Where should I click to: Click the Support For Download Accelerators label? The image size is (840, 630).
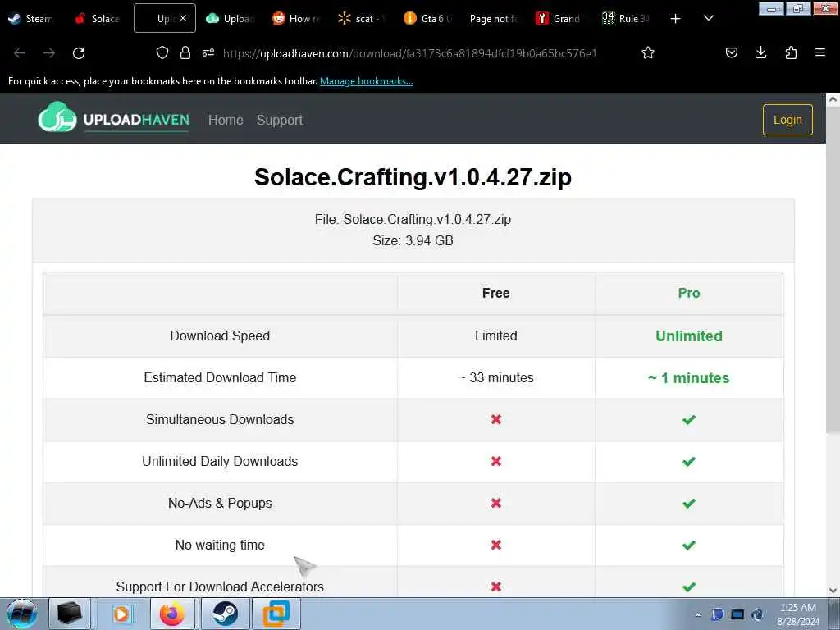[x=220, y=587]
